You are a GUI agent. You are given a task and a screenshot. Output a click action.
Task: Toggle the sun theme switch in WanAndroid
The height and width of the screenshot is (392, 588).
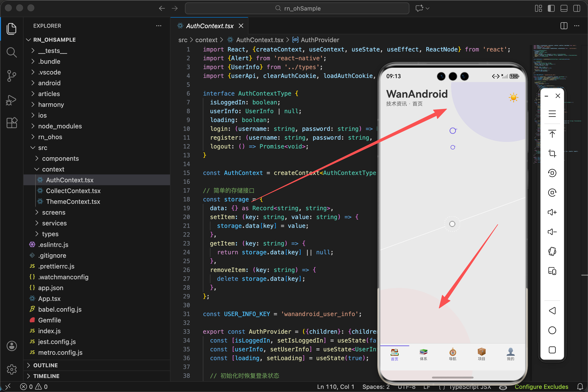[x=514, y=97]
